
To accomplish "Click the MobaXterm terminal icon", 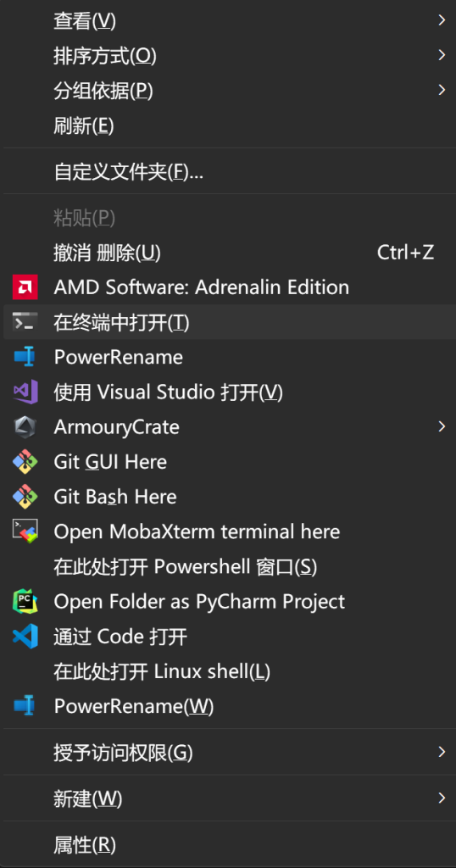I will [x=25, y=531].
